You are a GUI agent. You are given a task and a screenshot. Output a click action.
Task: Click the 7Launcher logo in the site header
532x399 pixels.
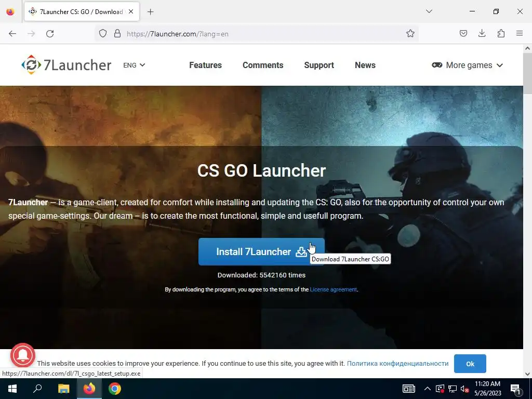coord(66,65)
